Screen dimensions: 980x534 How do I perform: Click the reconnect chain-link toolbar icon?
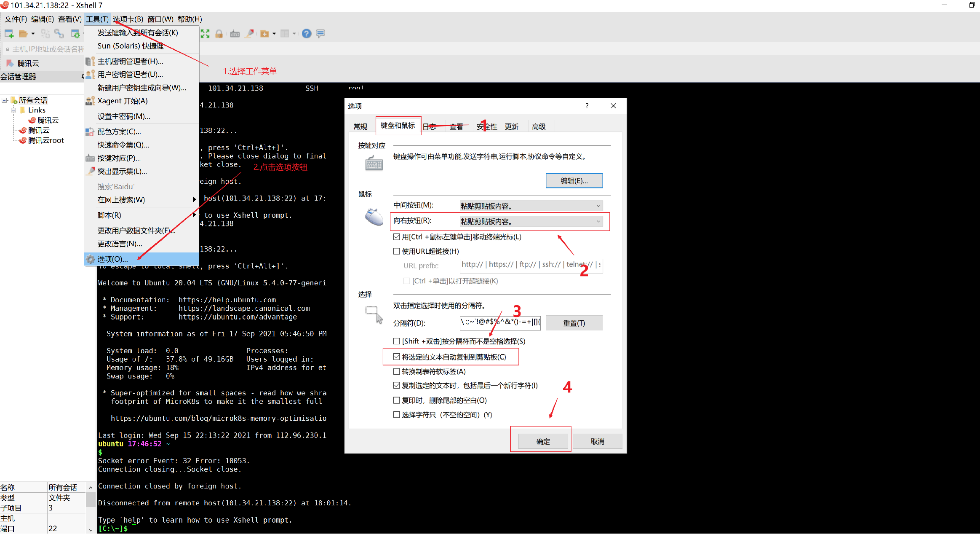(x=59, y=34)
